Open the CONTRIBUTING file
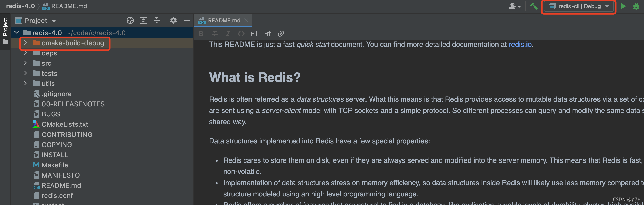Viewport: 644px width, 205px height. tap(67, 135)
